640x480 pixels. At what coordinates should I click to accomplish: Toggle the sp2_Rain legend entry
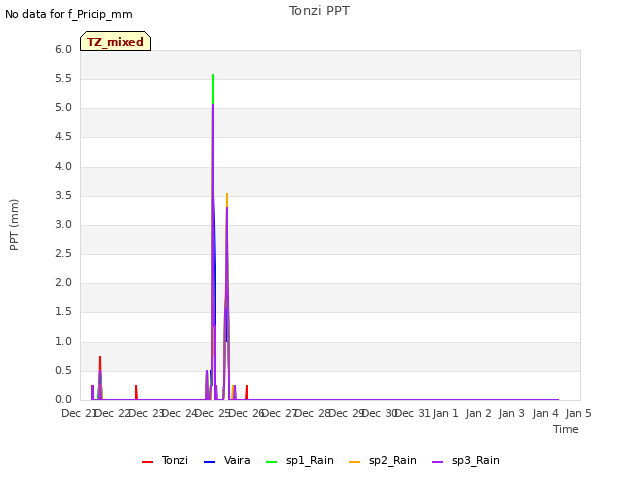(383, 460)
